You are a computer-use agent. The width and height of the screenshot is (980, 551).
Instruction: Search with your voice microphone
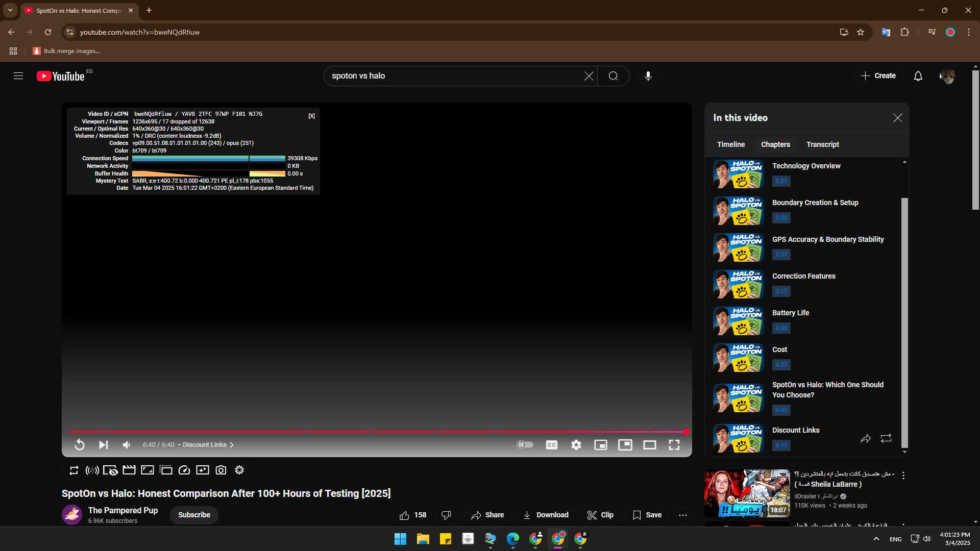(x=648, y=76)
